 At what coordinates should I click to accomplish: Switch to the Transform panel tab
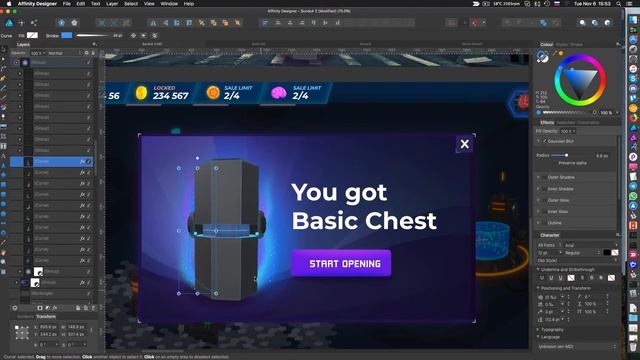point(46,317)
